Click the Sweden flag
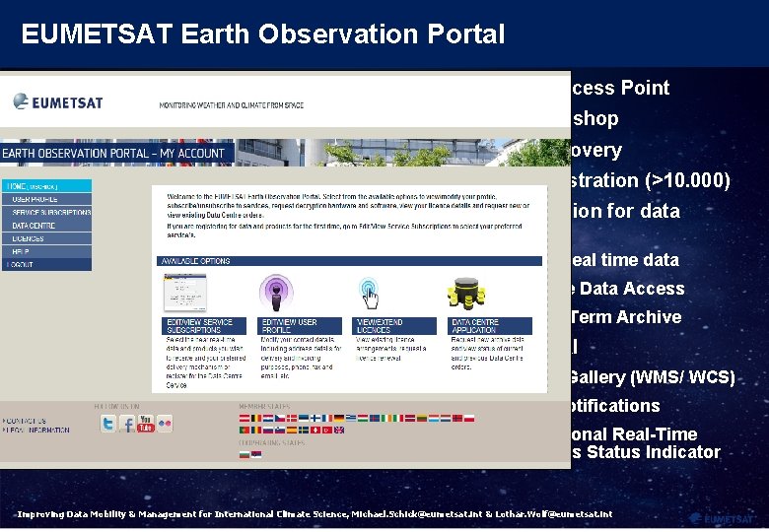769x532 pixels. click(304, 431)
